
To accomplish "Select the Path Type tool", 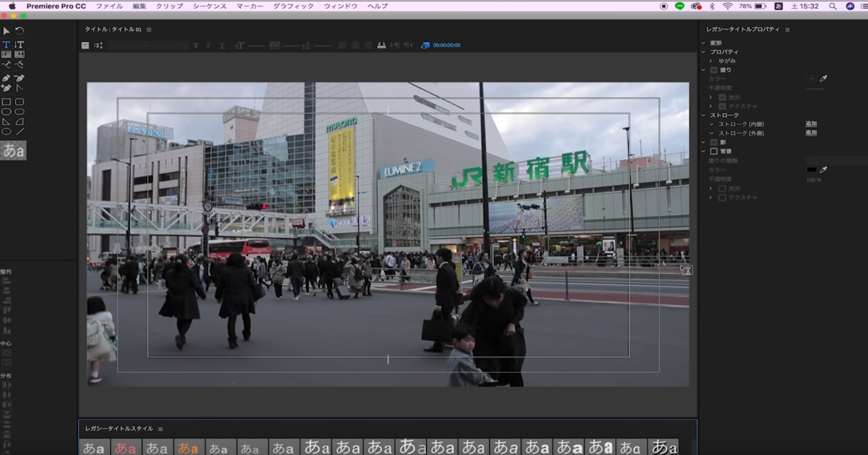I will click(6, 65).
